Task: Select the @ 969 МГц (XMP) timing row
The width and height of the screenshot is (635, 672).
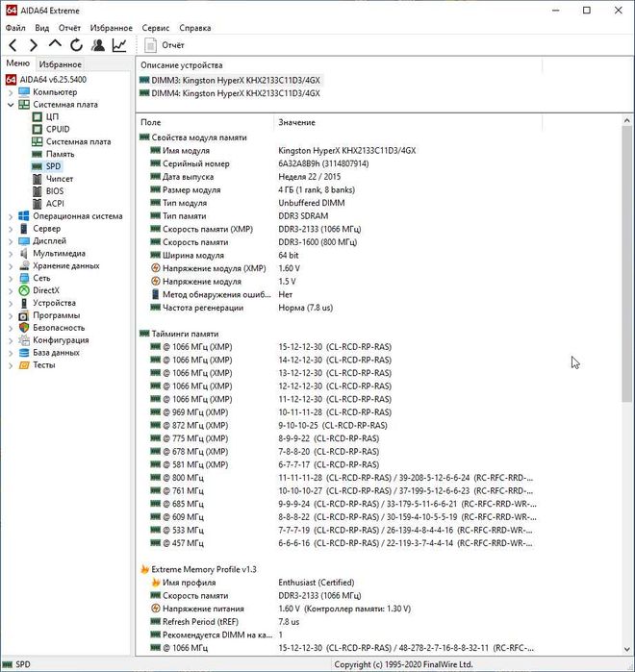Action: click(x=339, y=412)
